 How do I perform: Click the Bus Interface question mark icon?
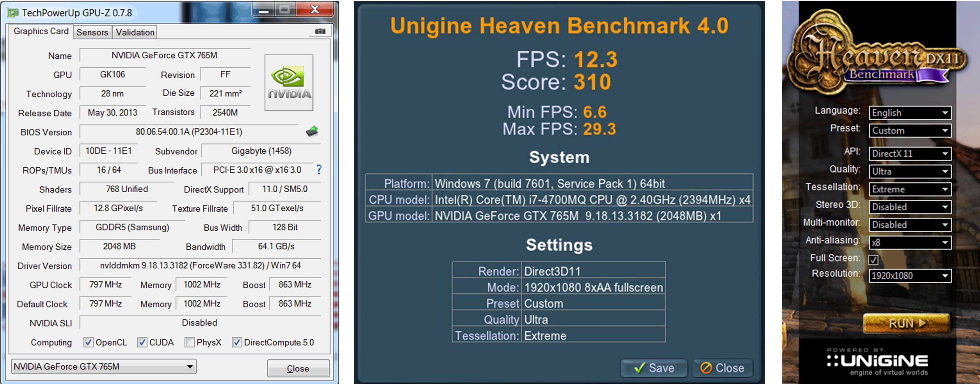click(319, 170)
